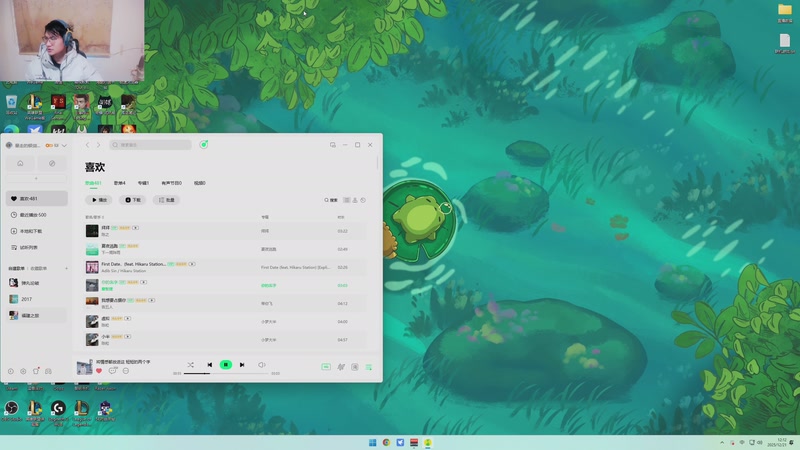This screenshot has width=800, height=450.
Task: Open the user profile avatar
Action: click(9, 145)
